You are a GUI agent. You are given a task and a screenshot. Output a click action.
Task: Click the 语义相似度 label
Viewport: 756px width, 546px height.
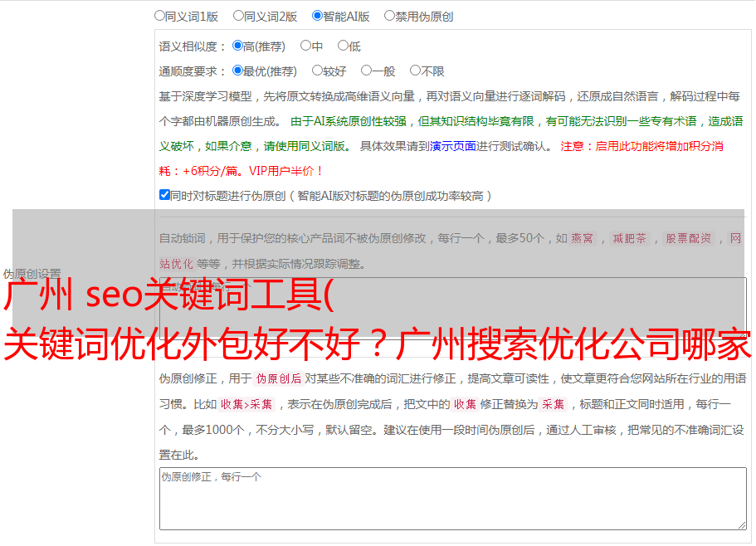click(x=193, y=46)
